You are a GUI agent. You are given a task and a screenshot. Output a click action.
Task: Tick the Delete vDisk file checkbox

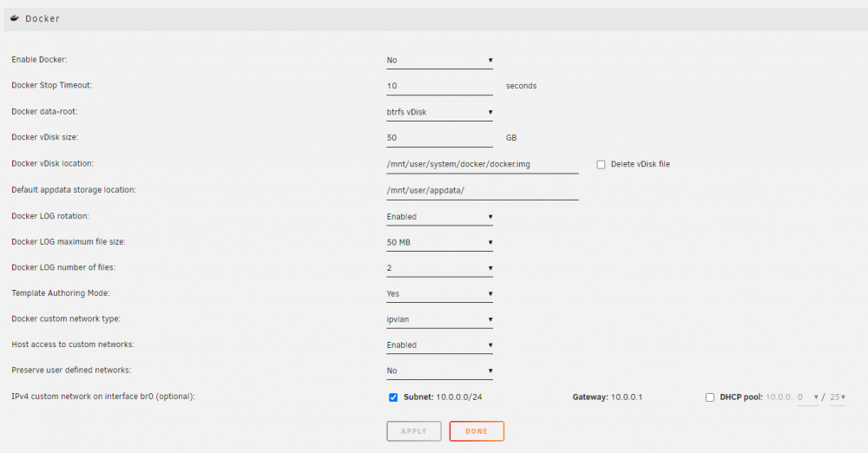(x=601, y=165)
